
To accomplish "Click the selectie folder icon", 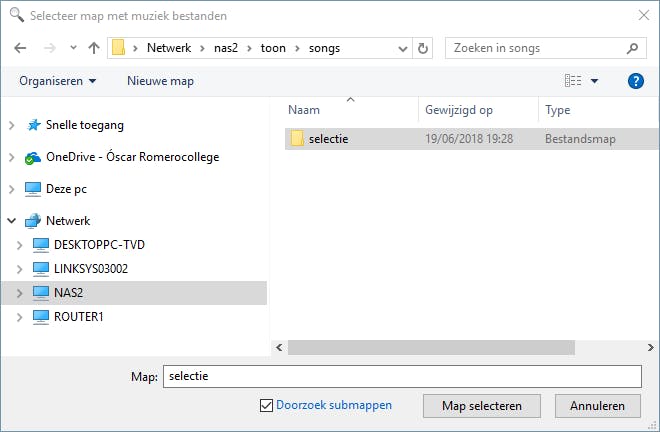I will 296,138.
